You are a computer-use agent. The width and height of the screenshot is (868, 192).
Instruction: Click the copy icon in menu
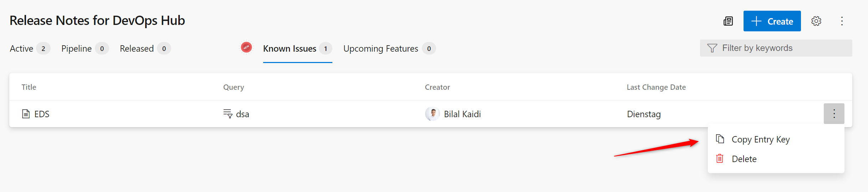(720, 139)
